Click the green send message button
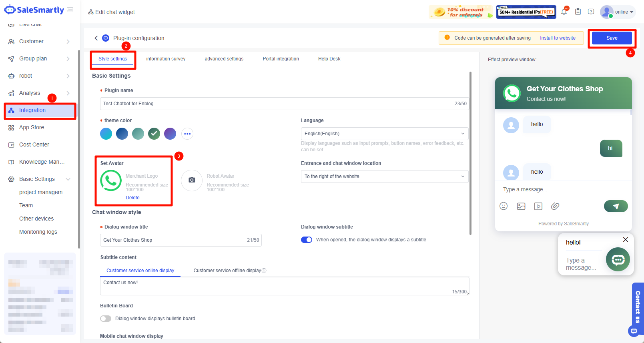The image size is (644, 343). 616,206
